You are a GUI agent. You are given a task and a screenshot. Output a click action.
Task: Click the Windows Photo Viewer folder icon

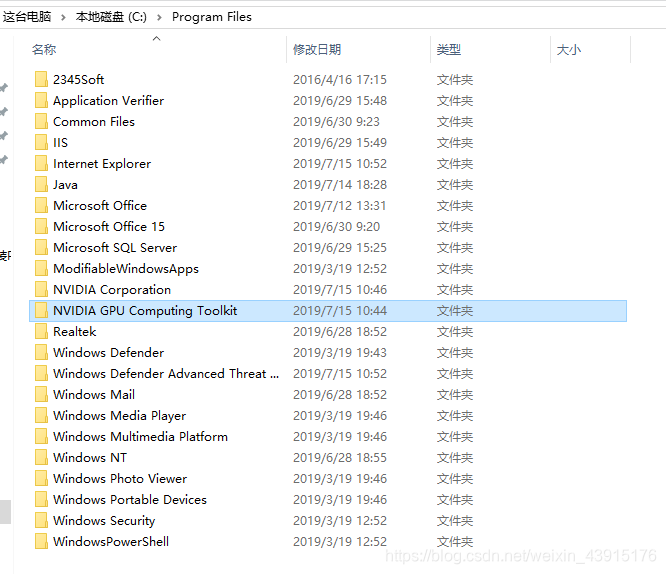41,478
